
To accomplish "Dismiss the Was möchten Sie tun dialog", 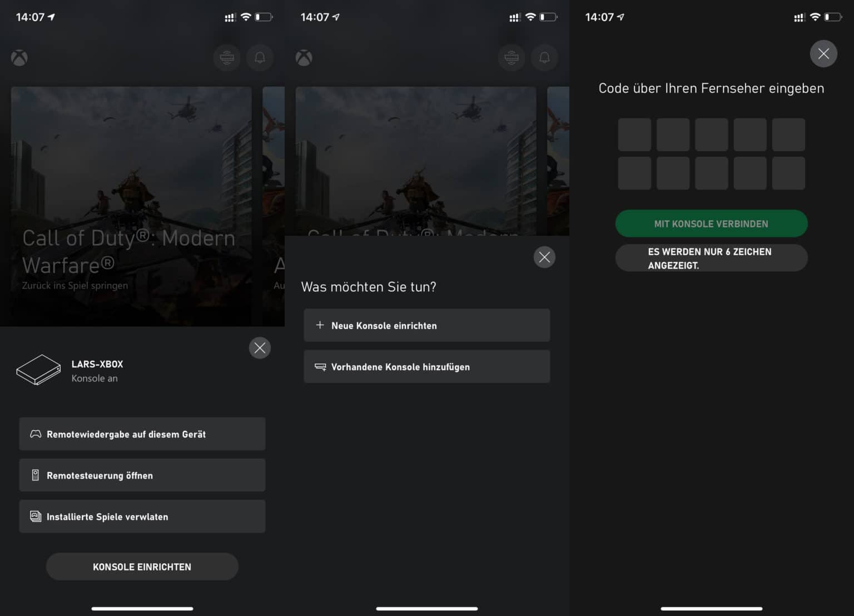I will pyautogui.click(x=544, y=257).
